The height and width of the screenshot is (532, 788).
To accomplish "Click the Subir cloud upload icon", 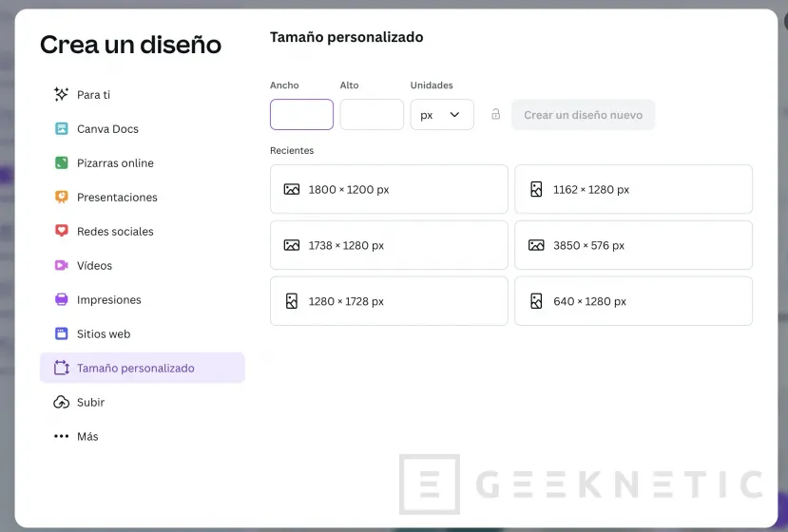I will (x=62, y=402).
